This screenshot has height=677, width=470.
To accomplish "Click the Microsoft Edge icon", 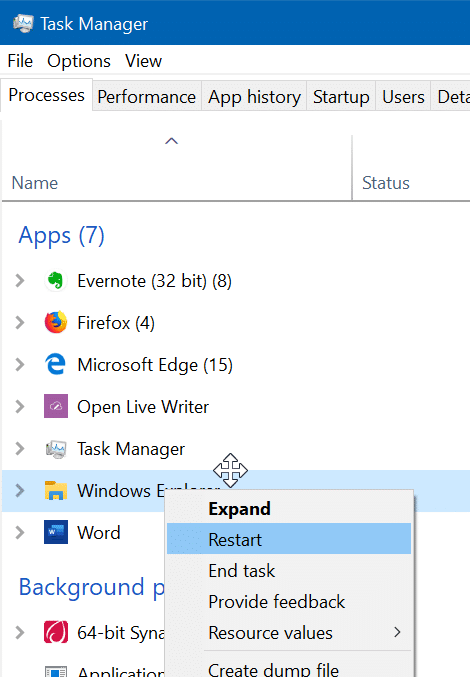I will coord(56,364).
